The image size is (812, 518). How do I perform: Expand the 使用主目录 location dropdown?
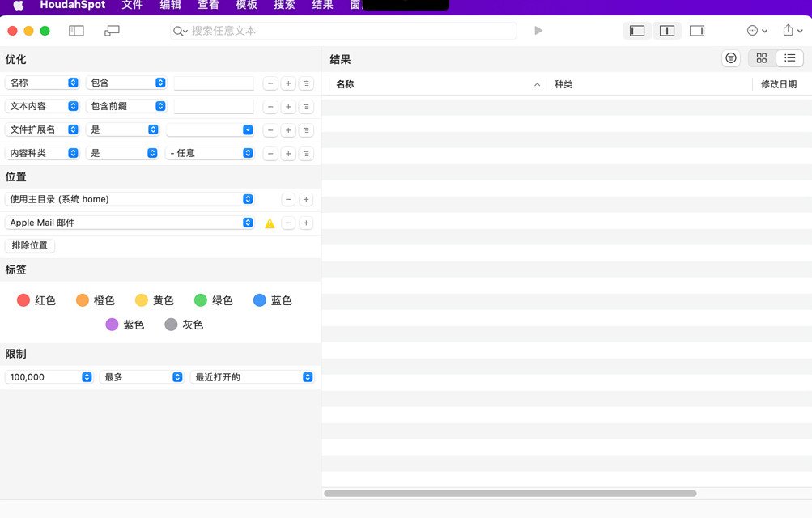tap(130, 199)
